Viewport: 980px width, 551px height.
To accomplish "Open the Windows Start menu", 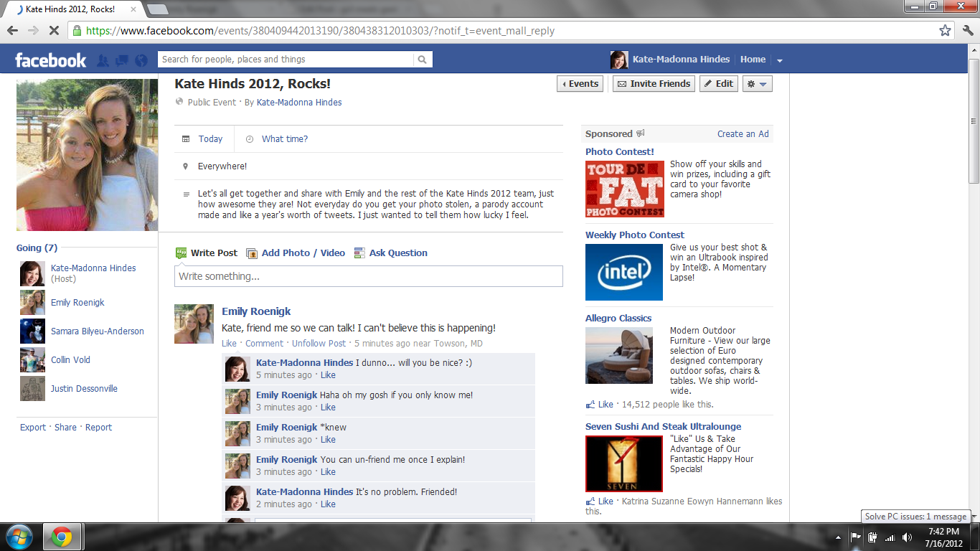I will (x=19, y=537).
